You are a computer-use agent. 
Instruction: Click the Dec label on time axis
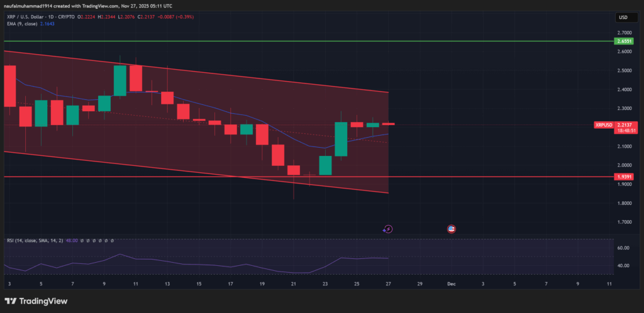pos(451,284)
